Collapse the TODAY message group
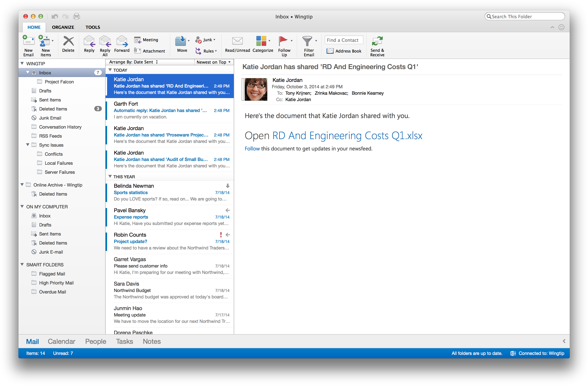588x385 pixels. click(x=110, y=70)
